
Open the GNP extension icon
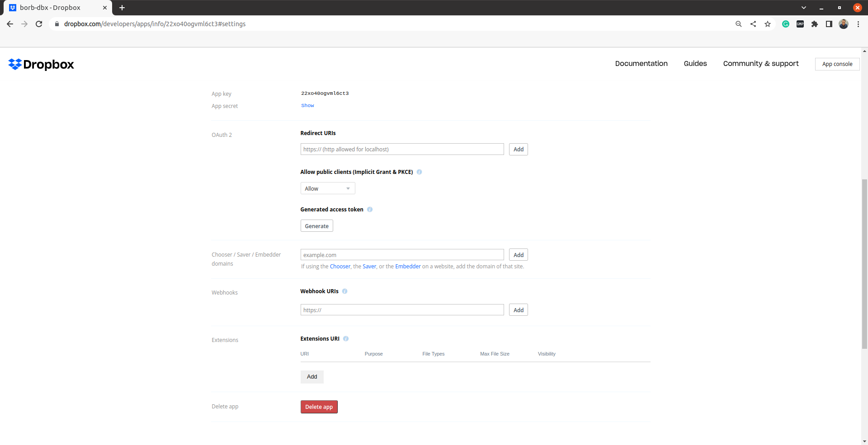tap(800, 24)
